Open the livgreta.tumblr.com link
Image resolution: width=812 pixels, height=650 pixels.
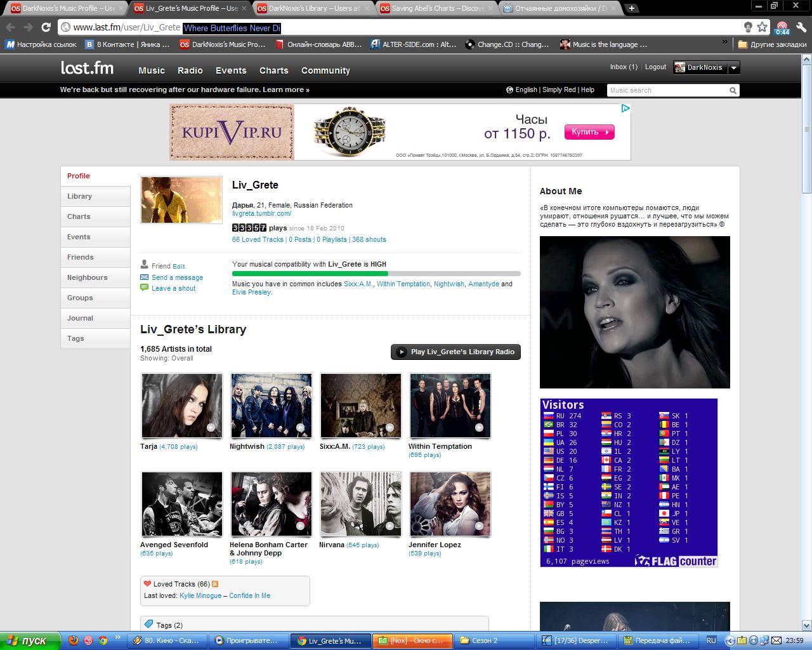(x=261, y=213)
